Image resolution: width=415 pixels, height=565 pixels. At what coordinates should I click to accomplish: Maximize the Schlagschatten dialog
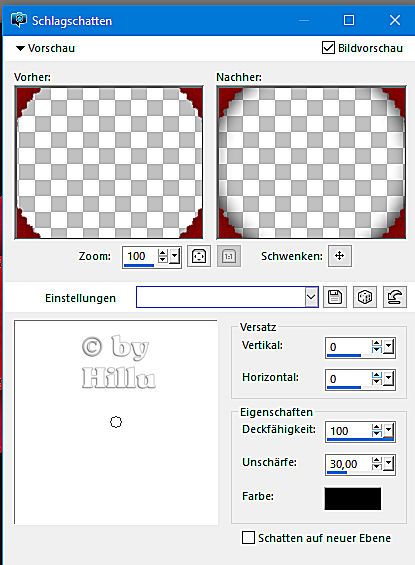(349, 20)
